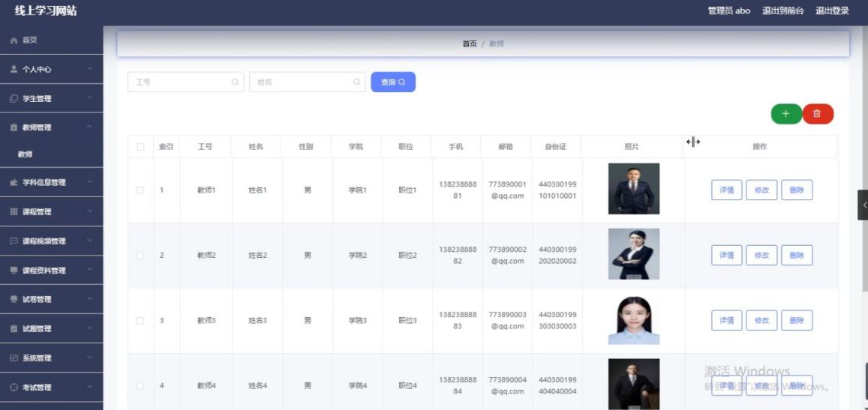Click the 教师管理 sidebar icon
This screenshot has height=410, width=868.
click(14, 127)
